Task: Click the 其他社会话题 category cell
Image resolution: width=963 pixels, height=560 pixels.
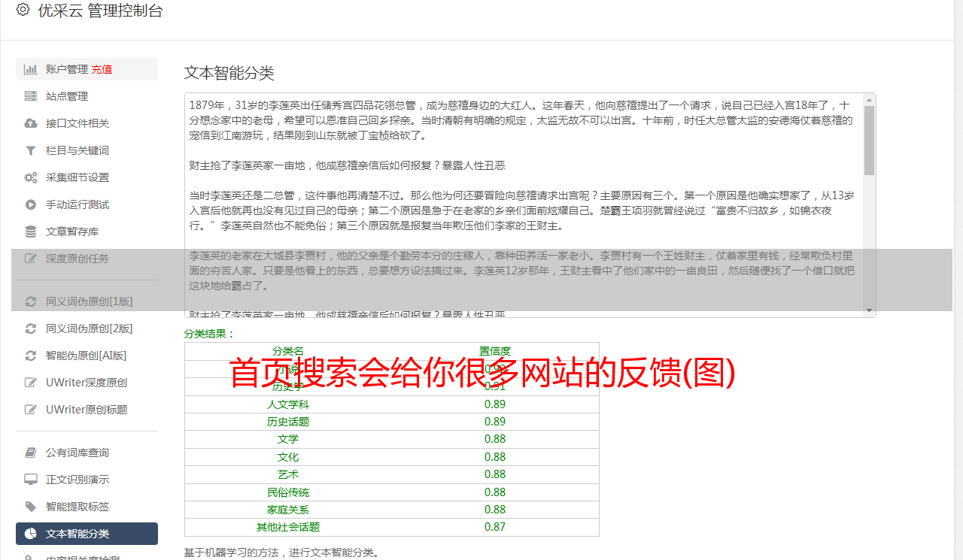Action: [x=288, y=527]
